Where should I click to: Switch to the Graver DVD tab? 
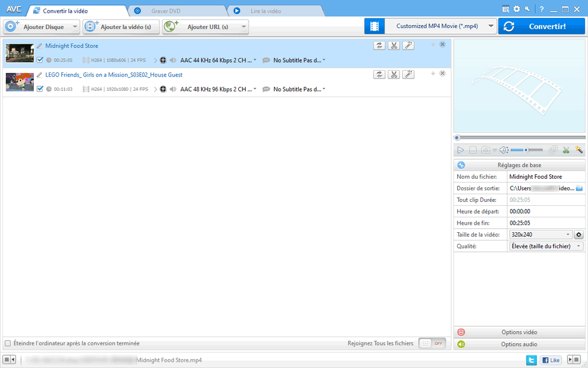click(x=166, y=11)
